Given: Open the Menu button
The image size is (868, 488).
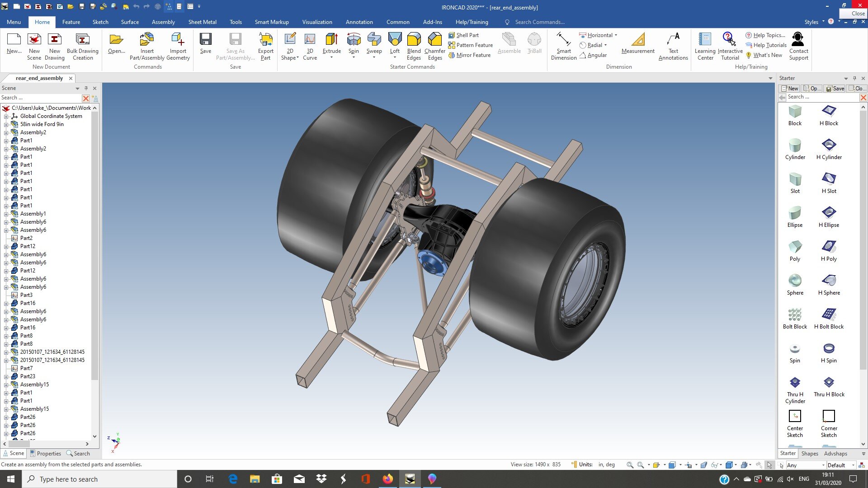Looking at the screenshot, I should pos(14,22).
